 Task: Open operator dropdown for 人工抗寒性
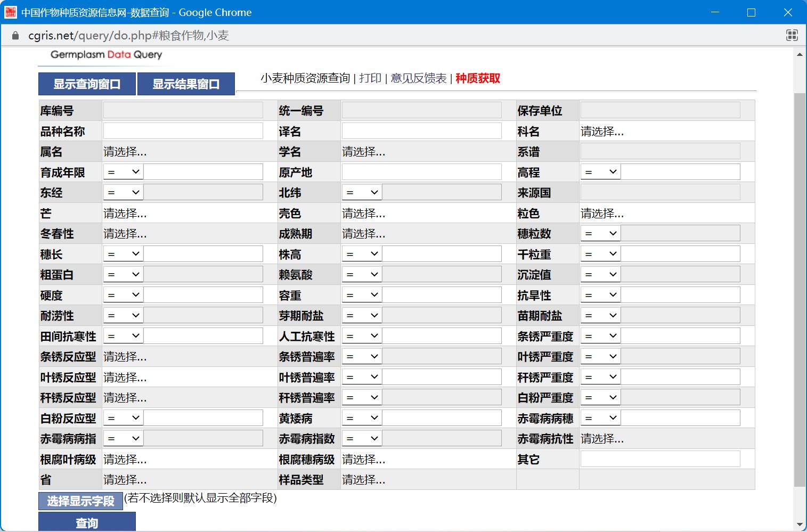tap(362, 336)
